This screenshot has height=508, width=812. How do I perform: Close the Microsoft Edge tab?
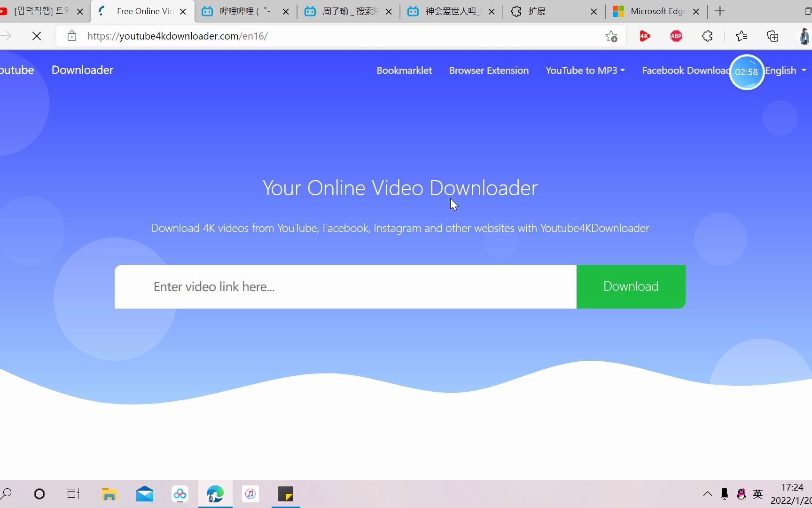(696, 12)
